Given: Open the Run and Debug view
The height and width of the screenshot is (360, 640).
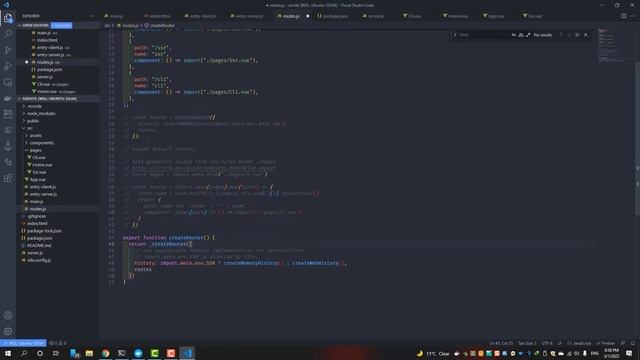Looking at the screenshot, I should 8,66.
